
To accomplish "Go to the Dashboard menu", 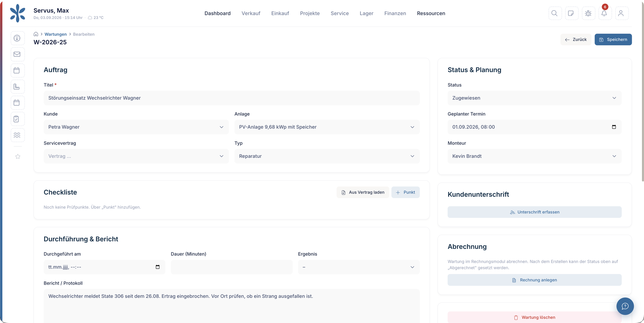I will pyautogui.click(x=217, y=13).
